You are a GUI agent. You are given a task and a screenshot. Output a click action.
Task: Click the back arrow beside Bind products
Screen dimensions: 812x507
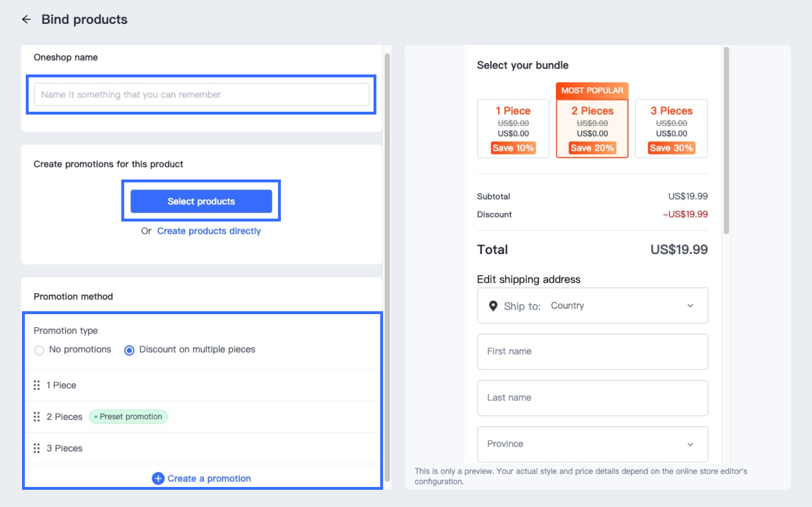pos(26,20)
